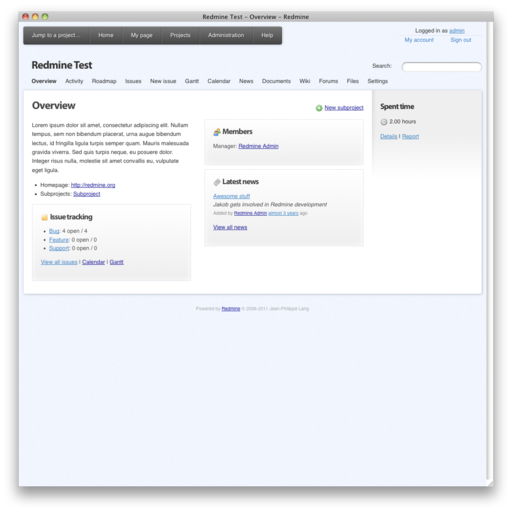The height and width of the screenshot is (512, 512).
Task: Click View all issues link
Action: click(x=59, y=262)
